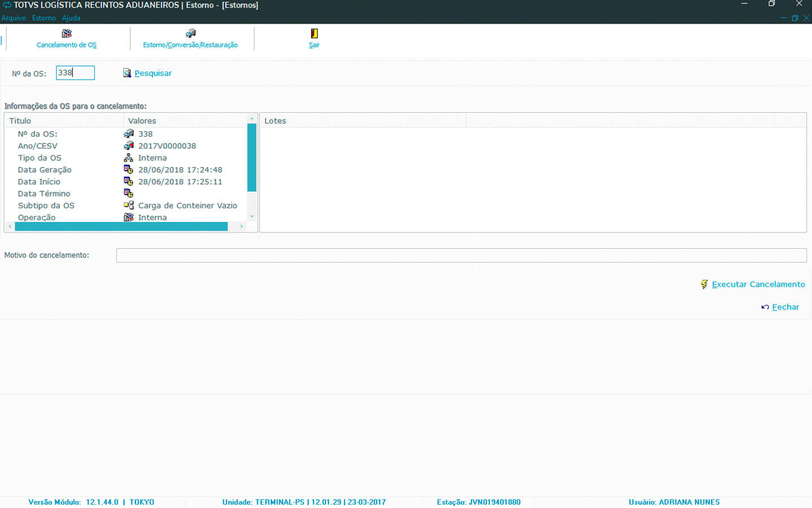Click the Subtipo da OS icon

(x=129, y=205)
